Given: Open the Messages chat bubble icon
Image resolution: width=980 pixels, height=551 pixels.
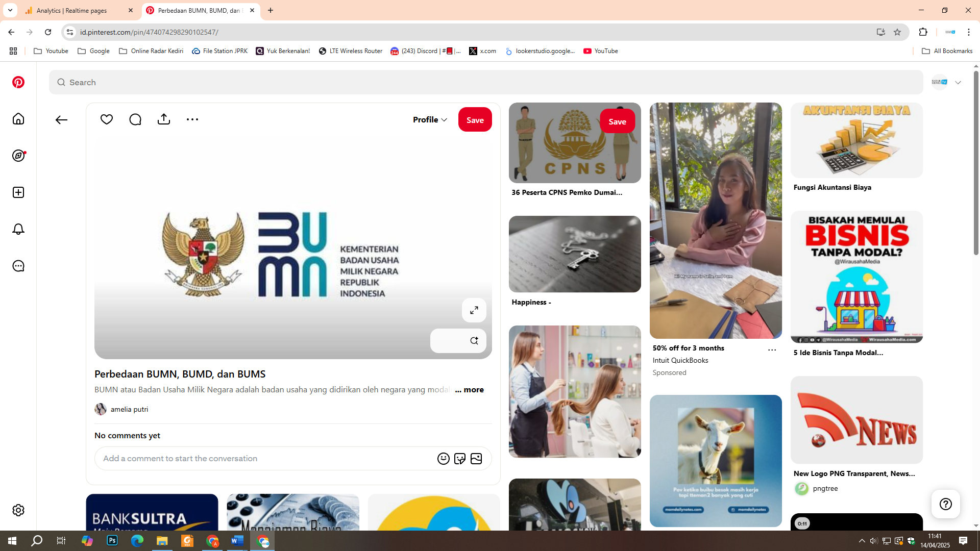Looking at the screenshot, I should [18, 266].
